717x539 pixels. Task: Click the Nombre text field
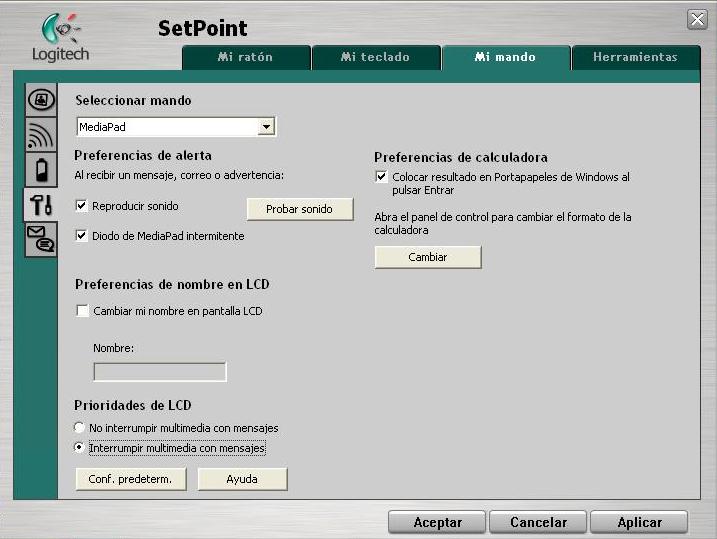point(160,372)
